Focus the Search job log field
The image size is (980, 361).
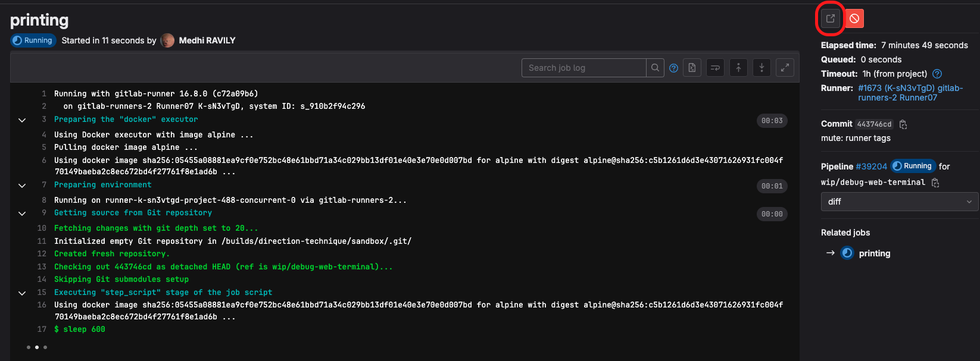[583, 68]
